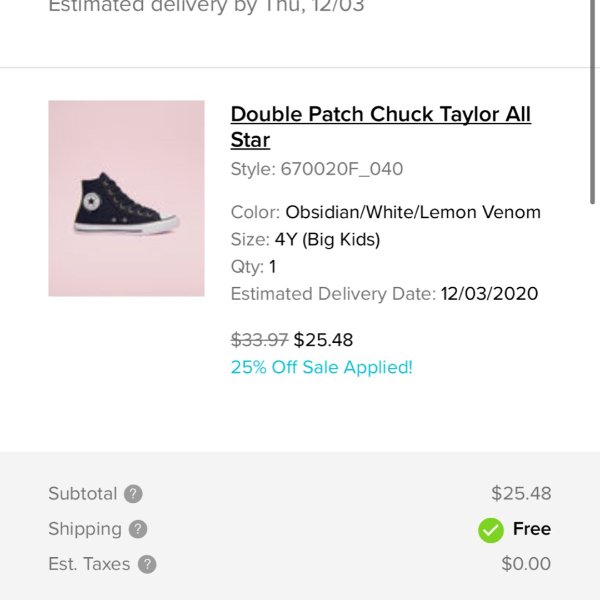
Task: Click the page's vertical scrollbar
Action: pos(592,103)
